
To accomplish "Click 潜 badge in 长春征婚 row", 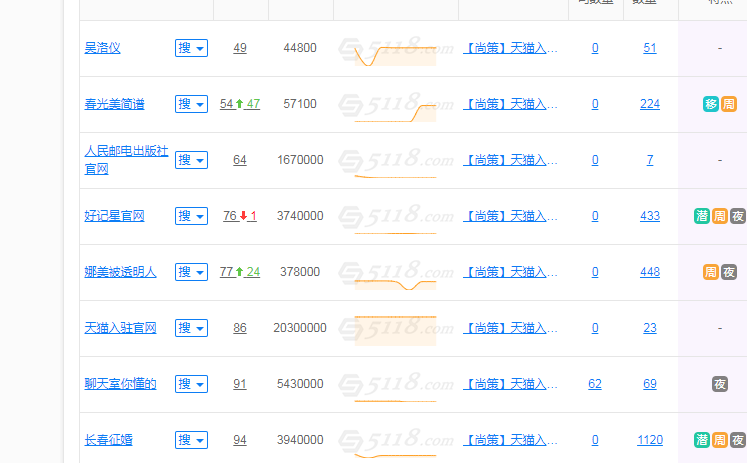I will pos(702,440).
